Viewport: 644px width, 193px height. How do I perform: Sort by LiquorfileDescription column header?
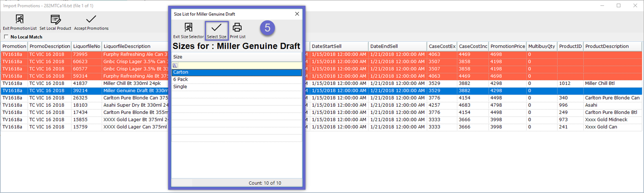[x=135, y=46]
